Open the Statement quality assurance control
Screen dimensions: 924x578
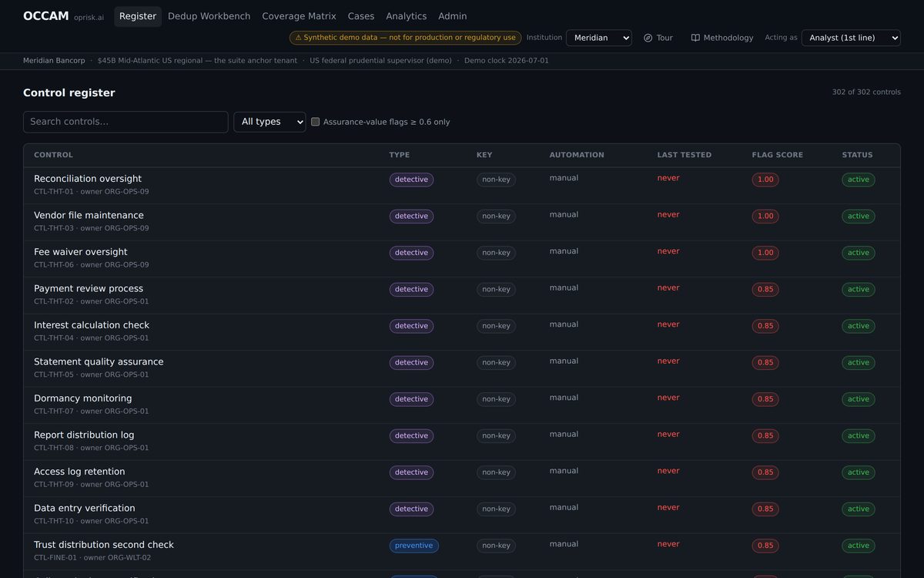pyautogui.click(x=99, y=361)
